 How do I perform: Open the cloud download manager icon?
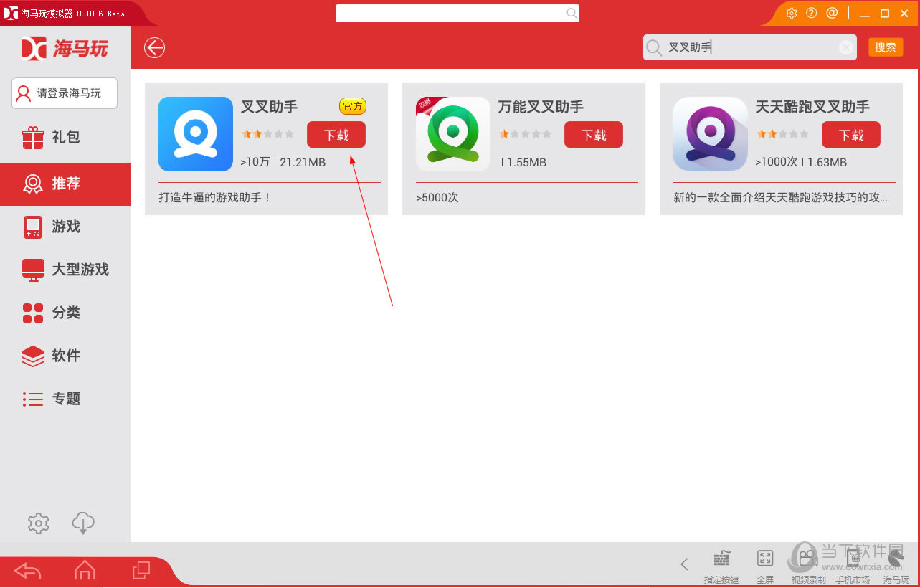(x=83, y=523)
